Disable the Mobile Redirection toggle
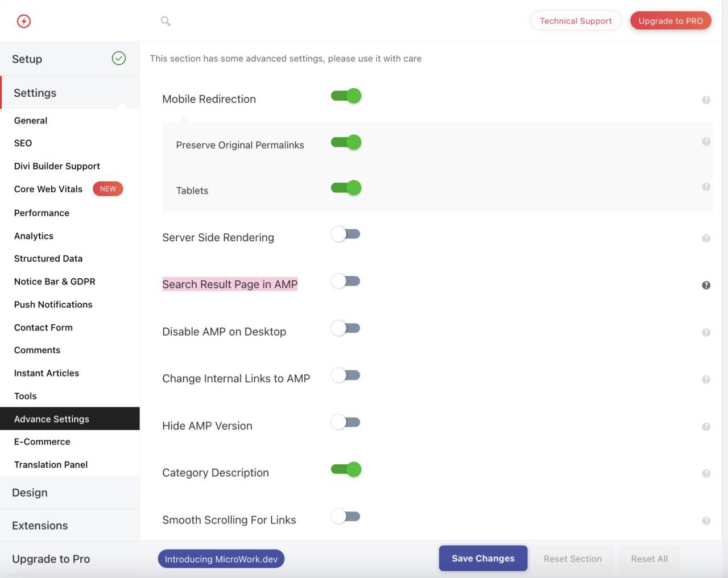The image size is (728, 578). click(346, 96)
